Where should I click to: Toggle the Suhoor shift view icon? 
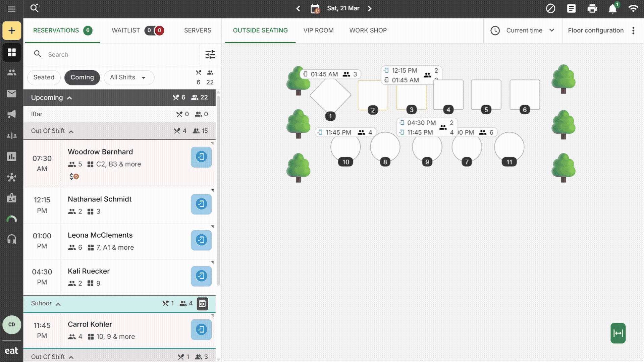click(x=202, y=304)
